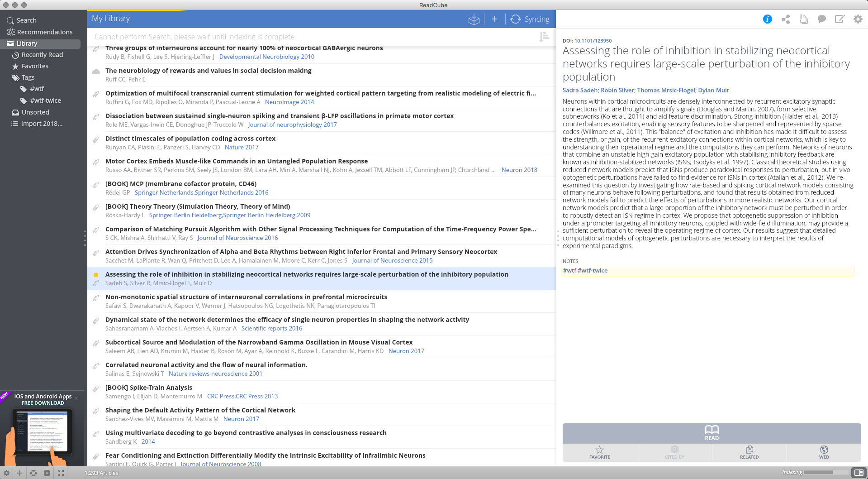Click the bottom-left settings gear icon

(x=6, y=473)
